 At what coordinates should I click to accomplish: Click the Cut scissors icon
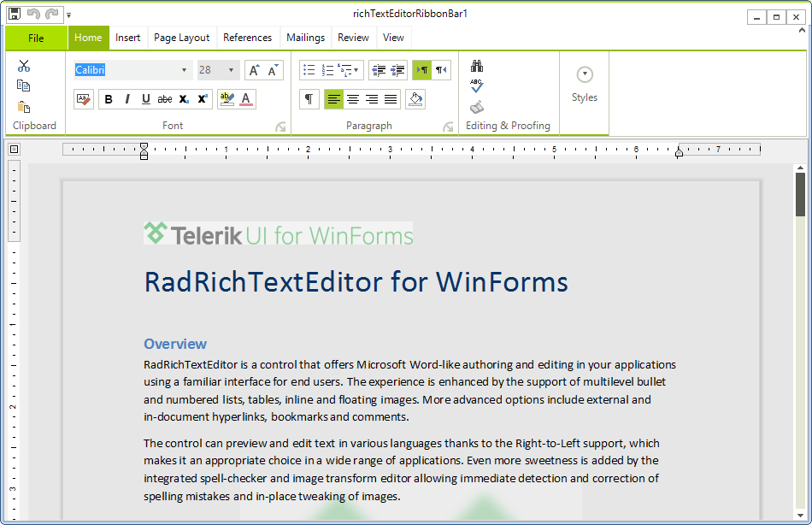point(24,66)
